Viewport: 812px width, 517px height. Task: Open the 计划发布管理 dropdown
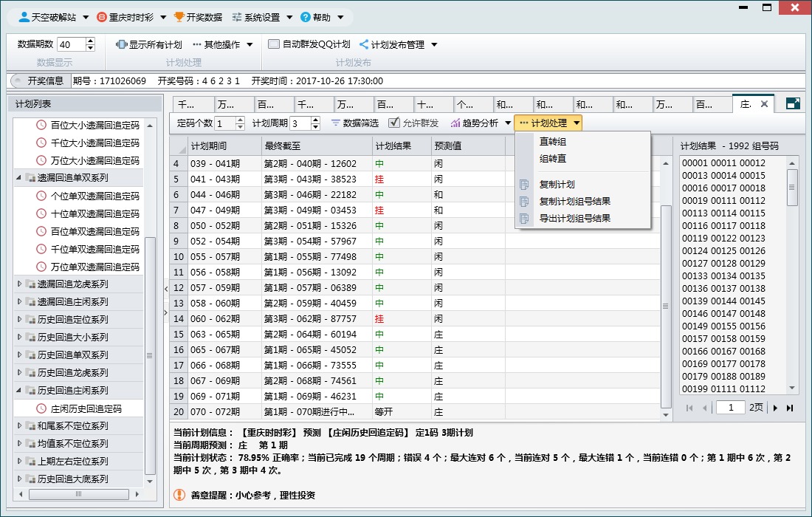(399, 43)
